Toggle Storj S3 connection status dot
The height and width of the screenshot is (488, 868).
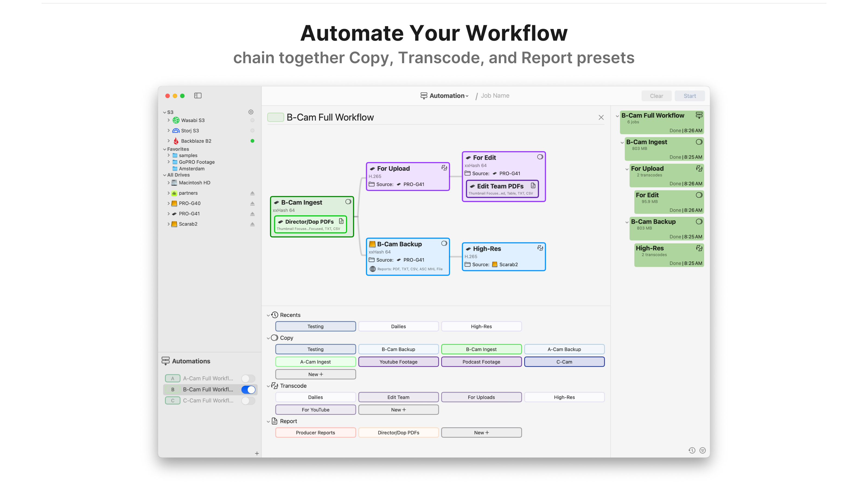click(x=252, y=131)
